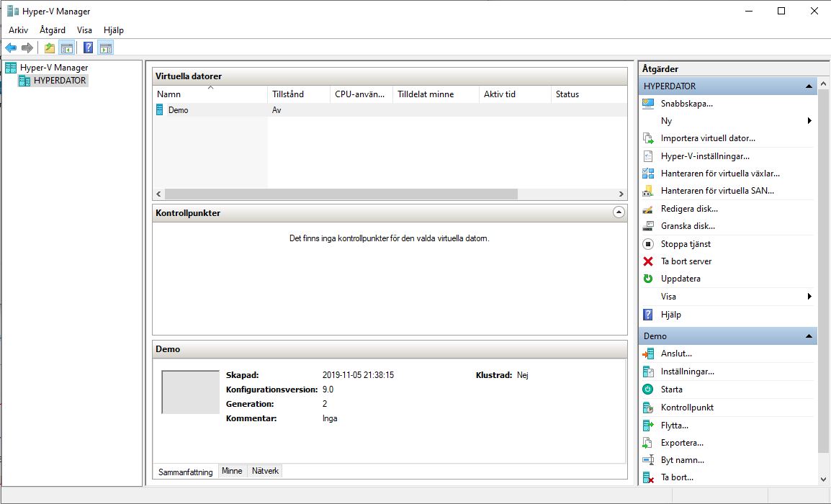
Task: Click the Hyper-V-inställningar icon
Action: (647, 156)
